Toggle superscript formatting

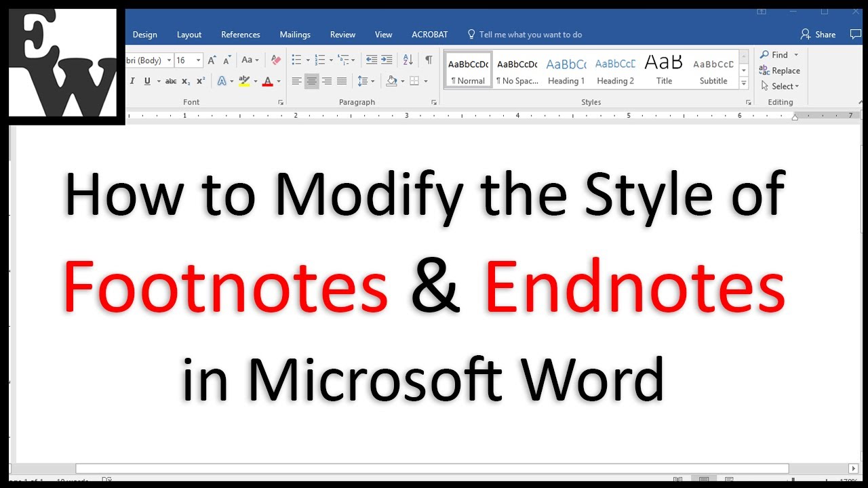pyautogui.click(x=201, y=81)
